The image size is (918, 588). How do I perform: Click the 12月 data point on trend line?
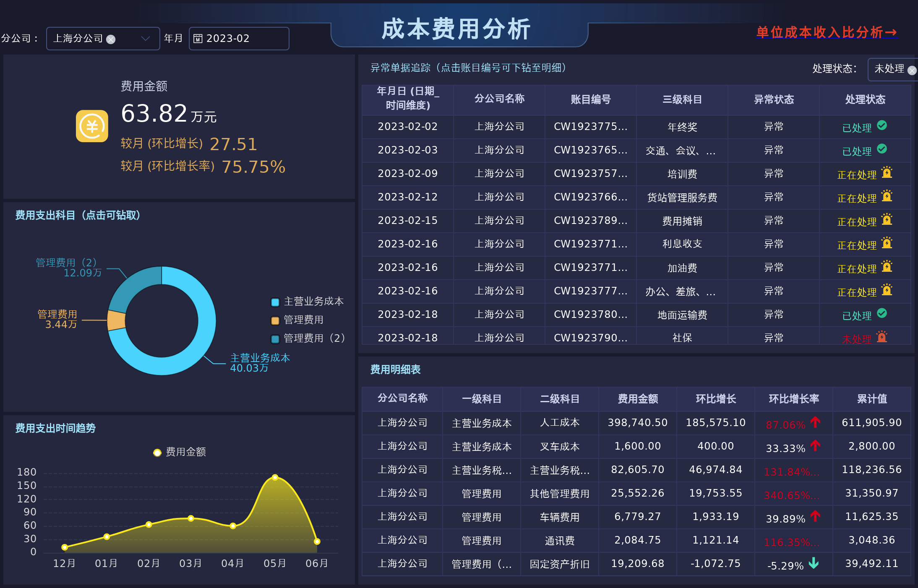click(x=65, y=547)
